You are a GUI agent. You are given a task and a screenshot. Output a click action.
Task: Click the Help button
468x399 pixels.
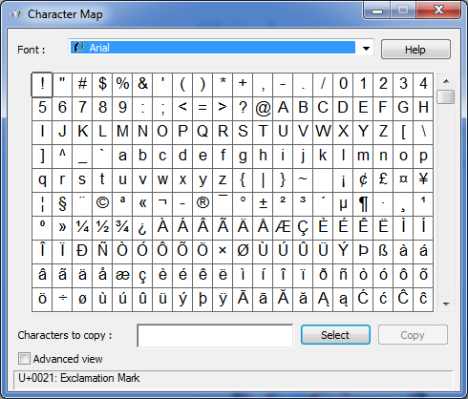(416, 49)
